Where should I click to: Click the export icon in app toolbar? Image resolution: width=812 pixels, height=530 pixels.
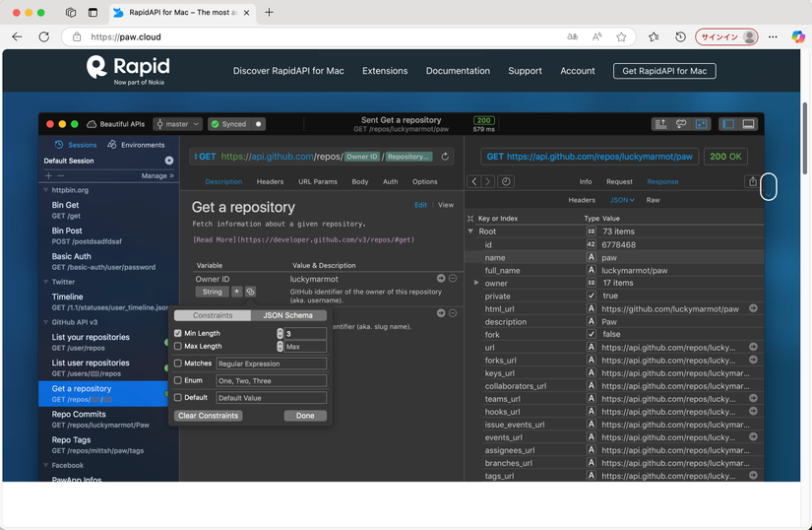[660, 124]
